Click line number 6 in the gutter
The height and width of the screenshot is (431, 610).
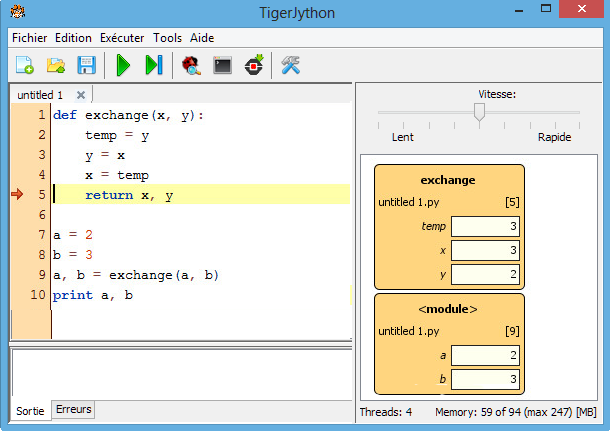[42, 215]
